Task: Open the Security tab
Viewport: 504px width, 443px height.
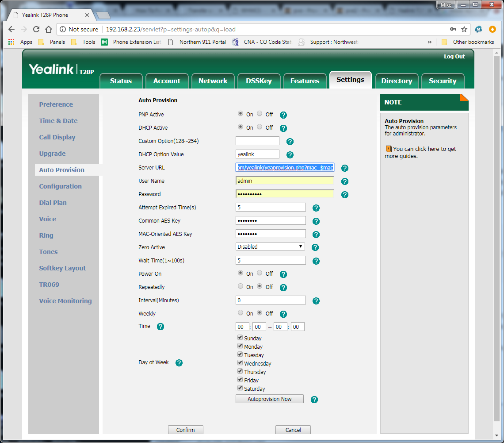Action: tap(443, 81)
